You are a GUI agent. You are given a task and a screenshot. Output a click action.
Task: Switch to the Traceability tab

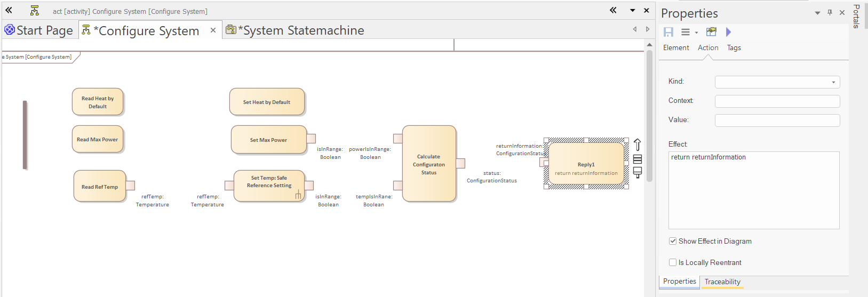722,282
